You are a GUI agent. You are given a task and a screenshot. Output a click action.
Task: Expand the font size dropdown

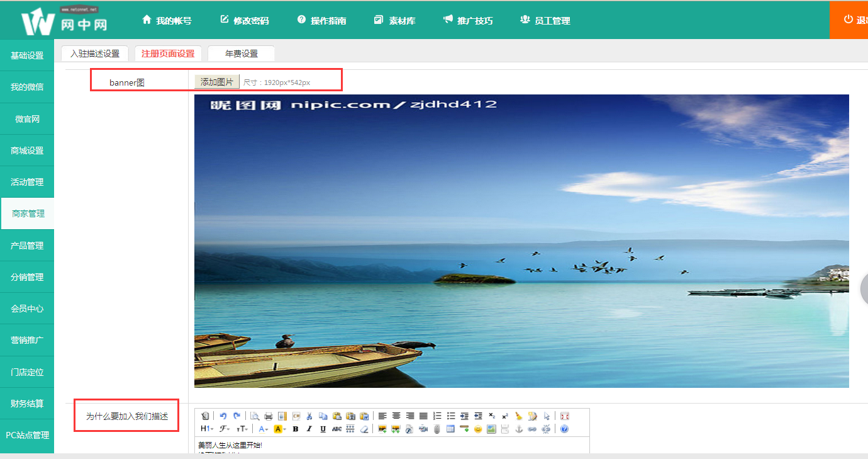tap(242, 429)
